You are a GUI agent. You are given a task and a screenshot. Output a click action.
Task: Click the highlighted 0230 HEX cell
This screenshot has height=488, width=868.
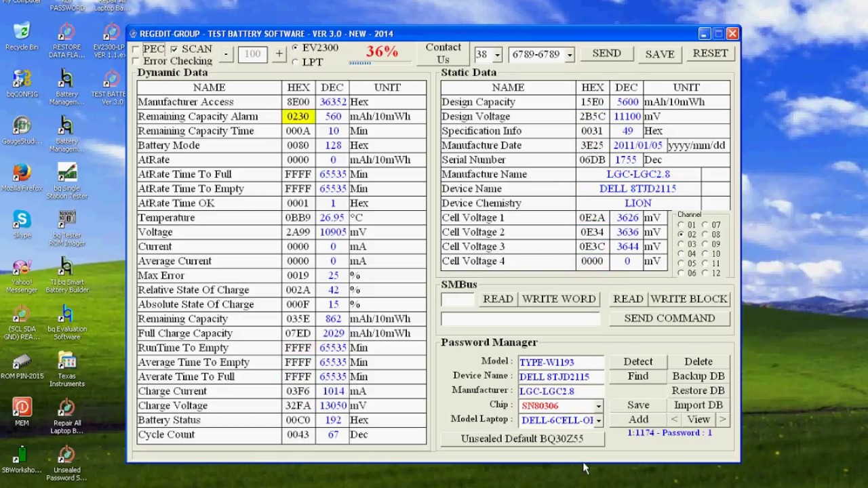pos(298,117)
